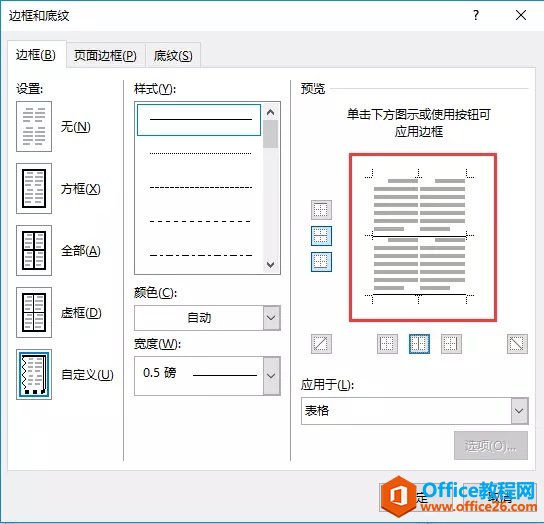Image resolution: width=544 pixels, height=524 pixels.
Task: Click the style list scrollbar thumb
Action: click(271, 134)
